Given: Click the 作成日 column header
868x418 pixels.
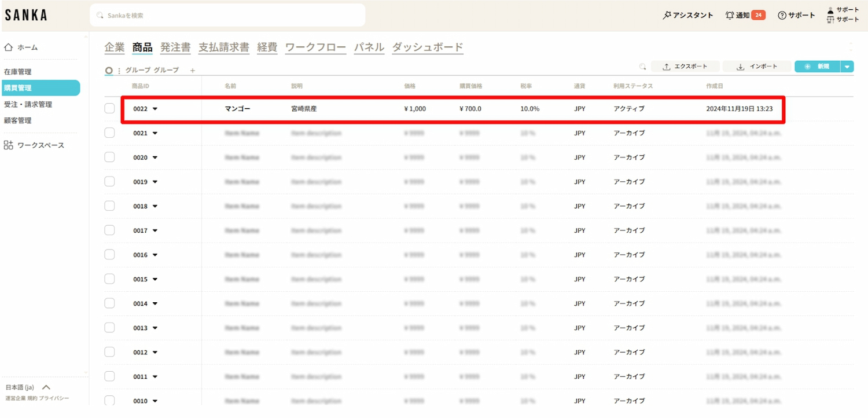Looking at the screenshot, I should tap(715, 86).
